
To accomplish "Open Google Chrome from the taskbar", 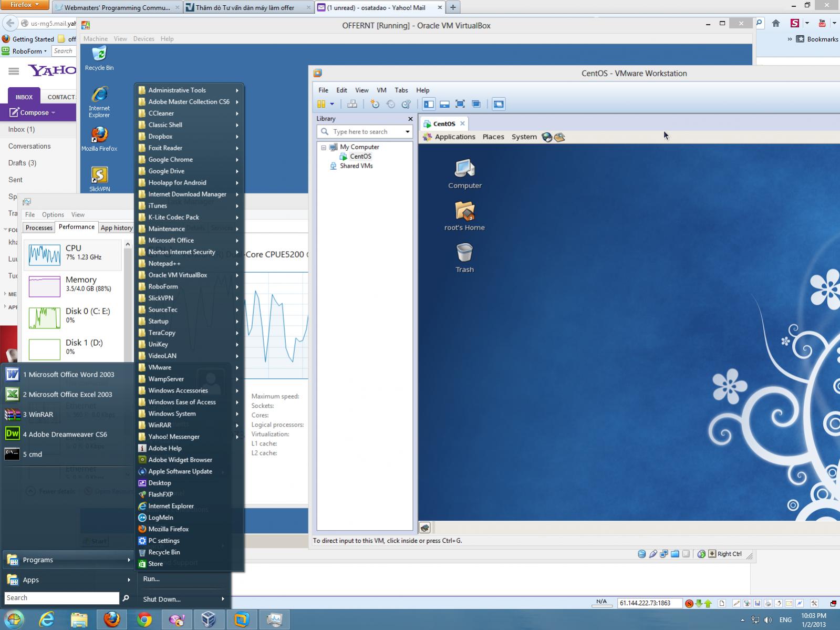I will pyautogui.click(x=144, y=619).
